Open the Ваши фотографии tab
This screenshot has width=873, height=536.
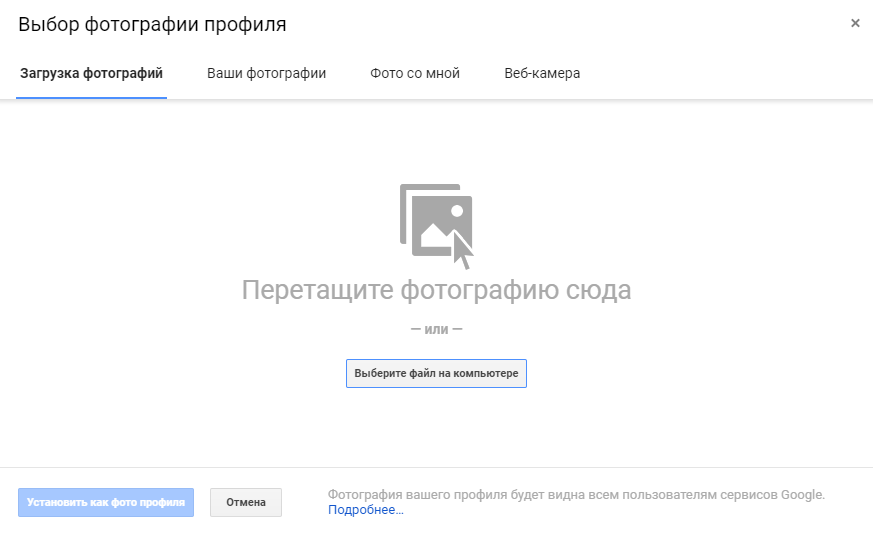tap(266, 73)
